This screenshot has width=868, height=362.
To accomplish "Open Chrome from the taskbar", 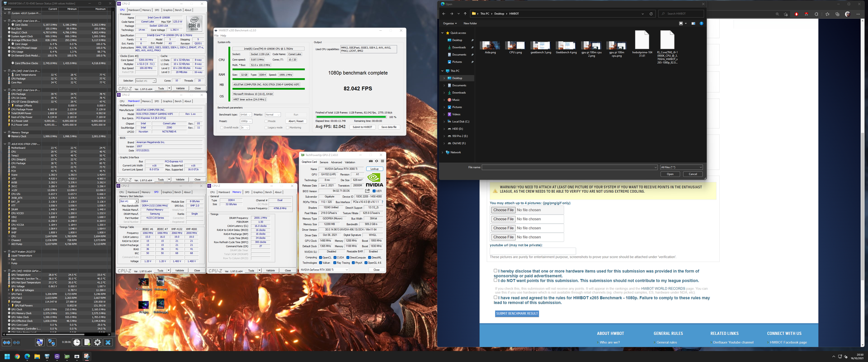I will click(x=17, y=357).
